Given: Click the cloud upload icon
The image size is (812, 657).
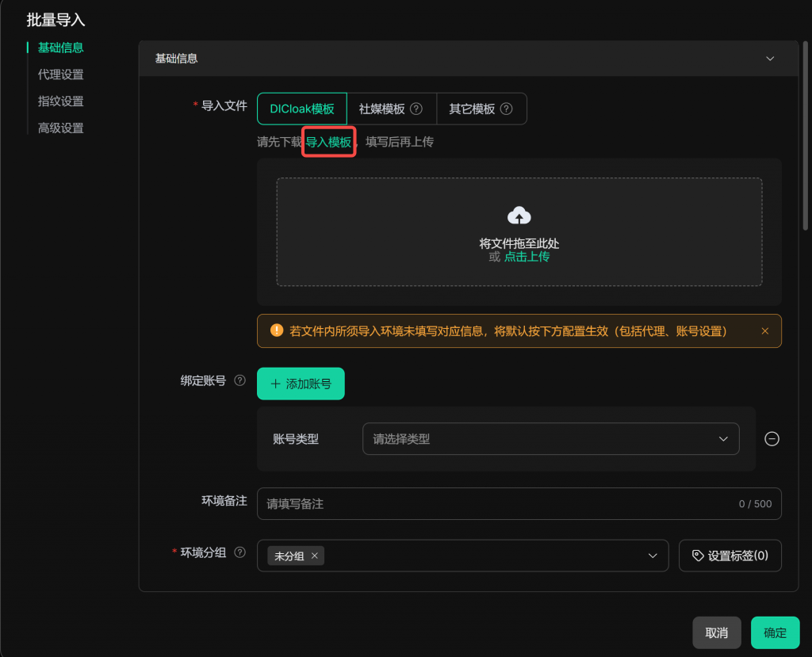Looking at the screenshot, I should pyautogui.click(x=519, y=215).
